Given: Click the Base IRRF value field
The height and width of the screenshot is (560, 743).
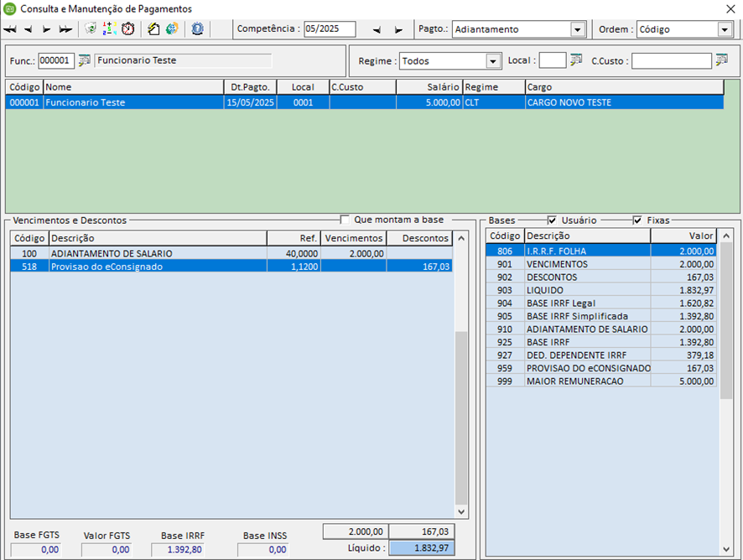Looking at the screenshot, I should 178,550.
